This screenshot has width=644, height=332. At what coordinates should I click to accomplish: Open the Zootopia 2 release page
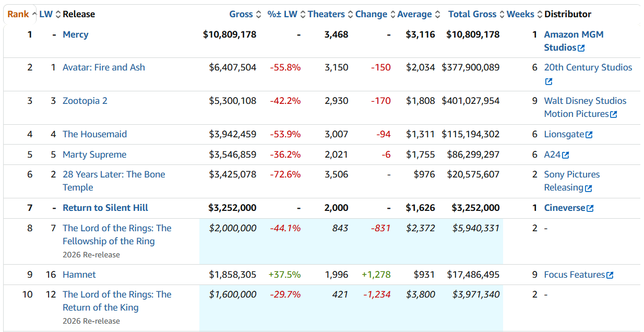coord(85,101)
